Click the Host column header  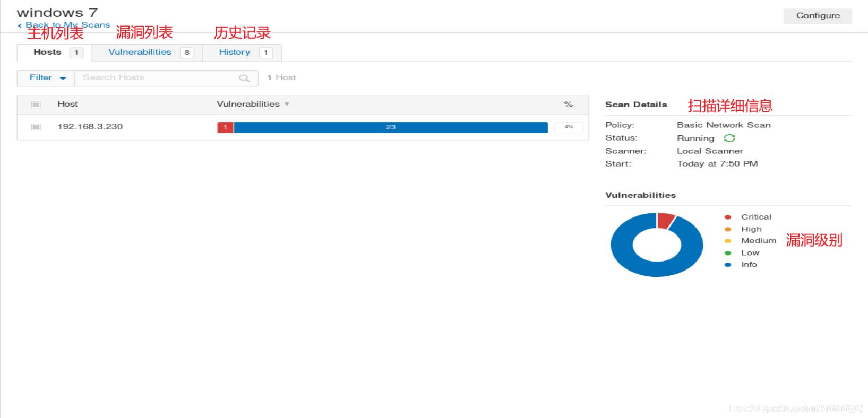67,104
